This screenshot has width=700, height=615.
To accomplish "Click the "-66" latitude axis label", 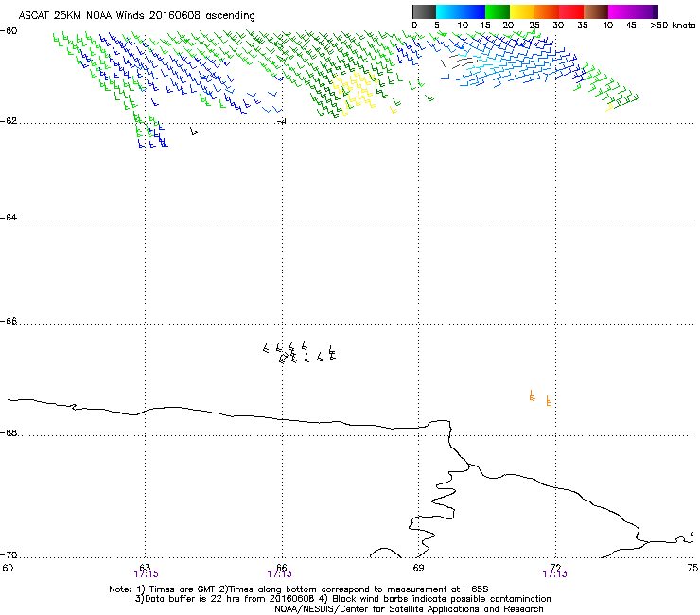I will 9,322.
